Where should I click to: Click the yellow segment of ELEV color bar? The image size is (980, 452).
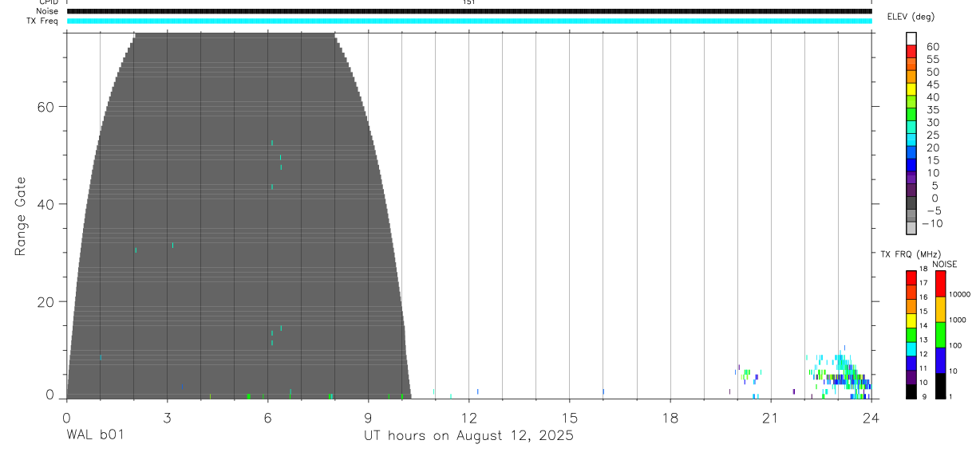click(x=911, y=88)
